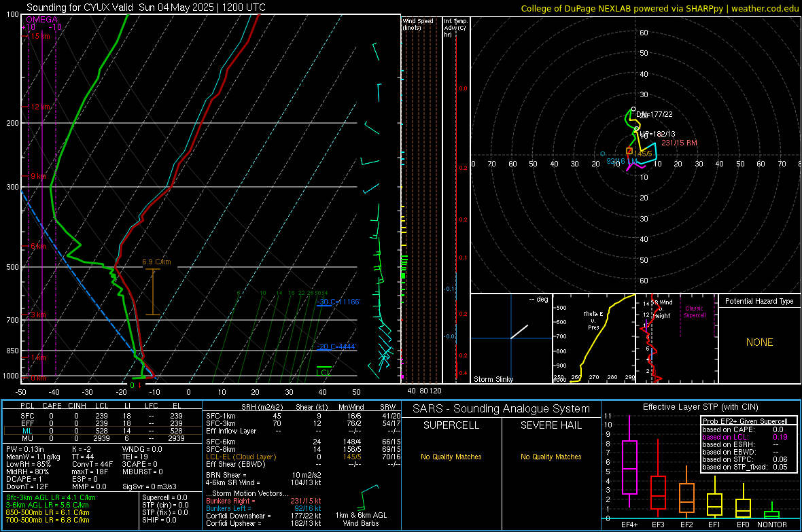Click the 'SEVERE HAIL' SARS column header
This screenshot has height=532, width=802.
(551, 425)
